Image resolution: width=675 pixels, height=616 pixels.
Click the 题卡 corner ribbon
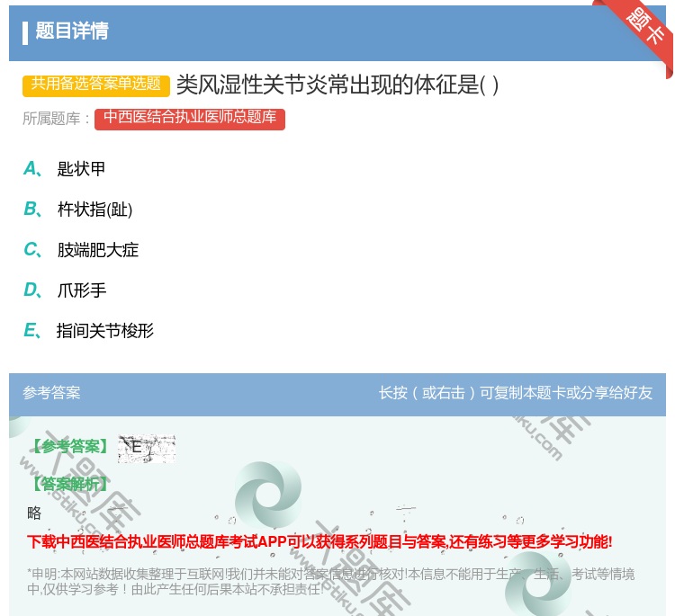[x=643, y=30]
